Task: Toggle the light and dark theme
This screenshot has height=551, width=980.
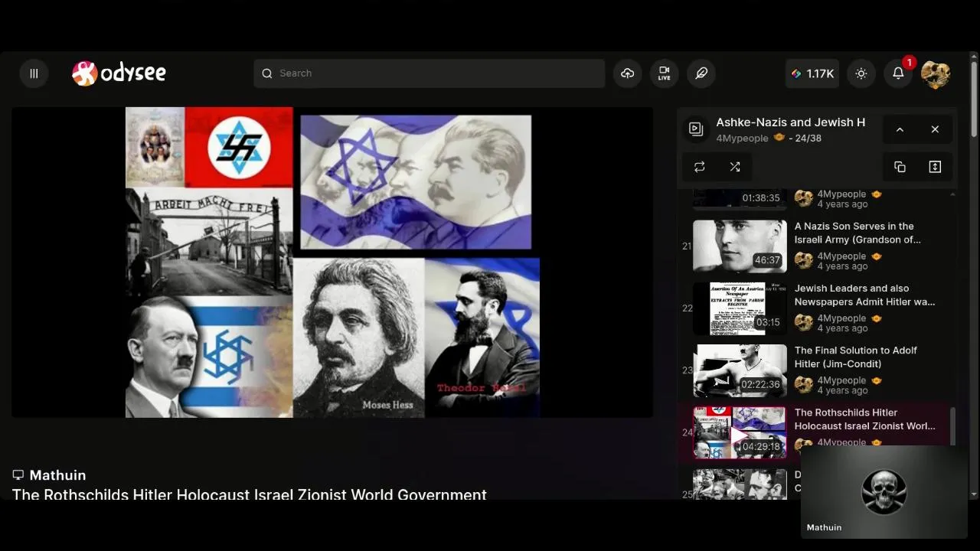Action: [861, 73]
